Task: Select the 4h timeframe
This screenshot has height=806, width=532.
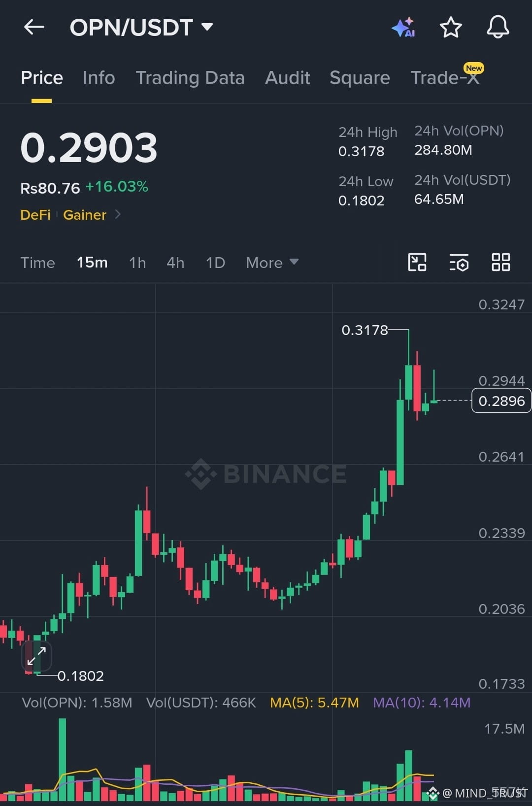Action: pos(175,263)
